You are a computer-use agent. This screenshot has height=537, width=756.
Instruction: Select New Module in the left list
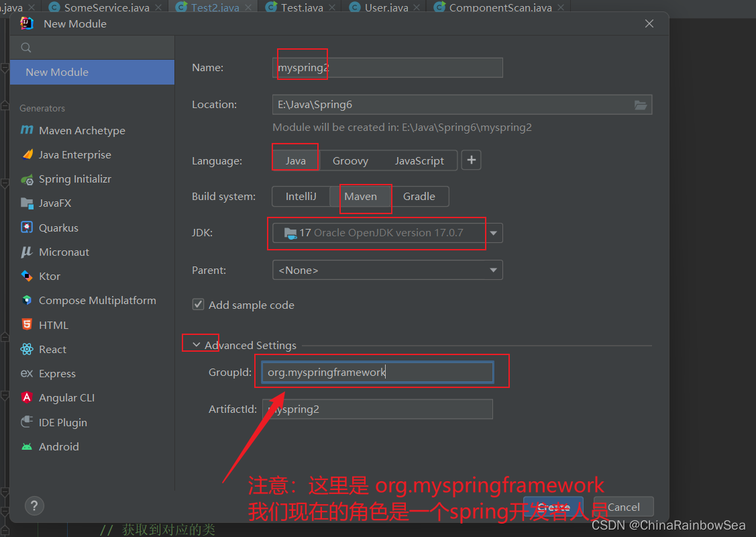point(92,72)
